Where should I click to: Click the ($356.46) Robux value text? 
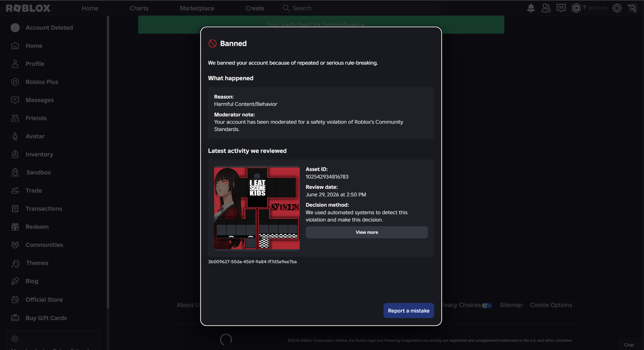click(x=597, y=8)
